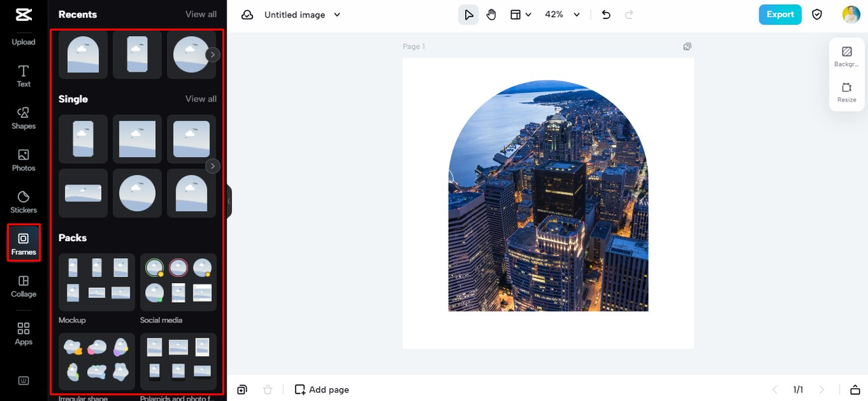Click the cloud save status icon

tap(248, 15)
